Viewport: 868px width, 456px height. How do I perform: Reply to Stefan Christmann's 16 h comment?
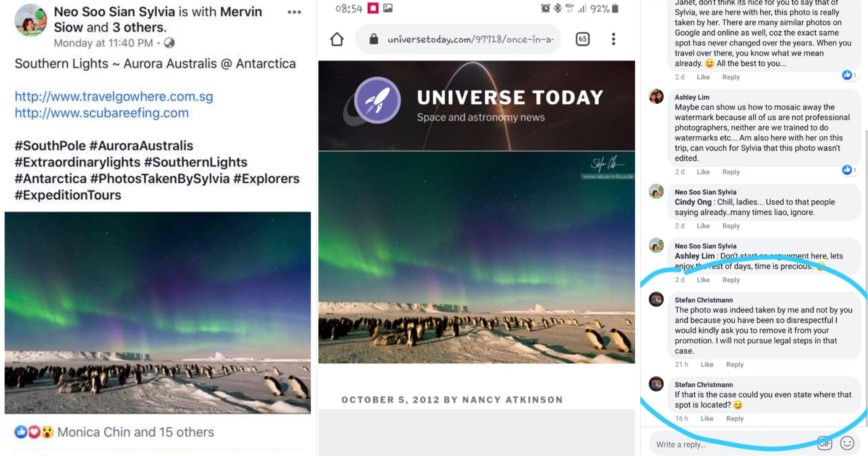[735, 419]
